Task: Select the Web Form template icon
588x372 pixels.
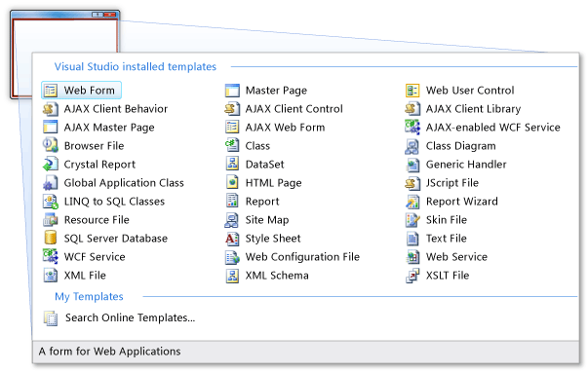Action: (51, 91)
